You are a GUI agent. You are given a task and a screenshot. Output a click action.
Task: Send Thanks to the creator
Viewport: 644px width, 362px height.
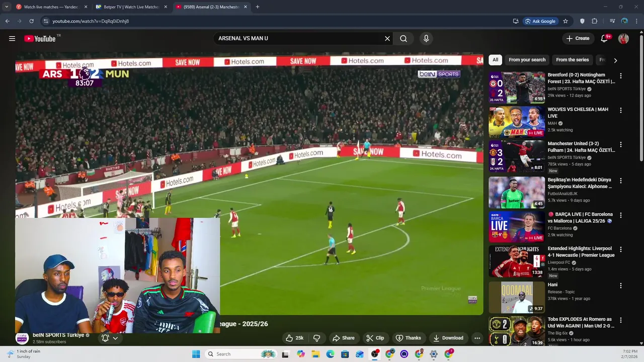click(408, 338)
